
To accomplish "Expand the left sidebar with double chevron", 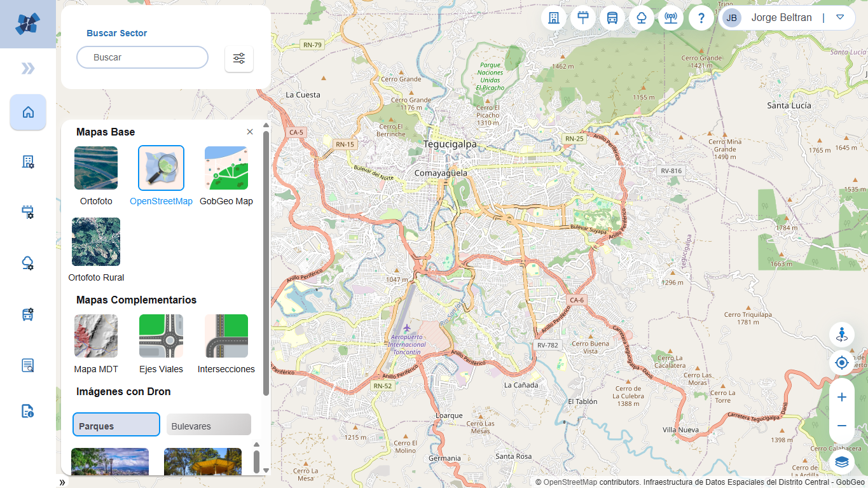I will point(28,69).
